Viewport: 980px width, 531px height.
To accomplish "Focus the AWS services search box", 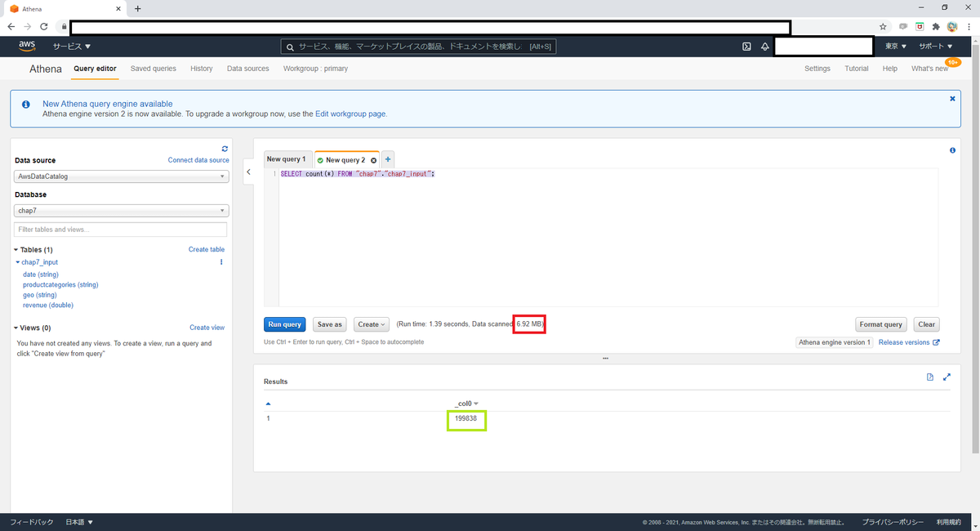I will tap(420, 47).
